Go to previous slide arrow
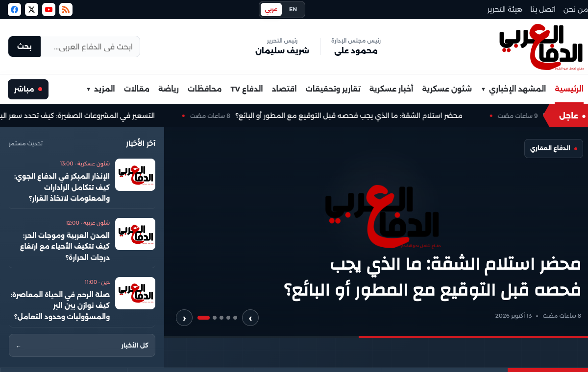Viewport: 588px width, 372px height. (184, 318)
